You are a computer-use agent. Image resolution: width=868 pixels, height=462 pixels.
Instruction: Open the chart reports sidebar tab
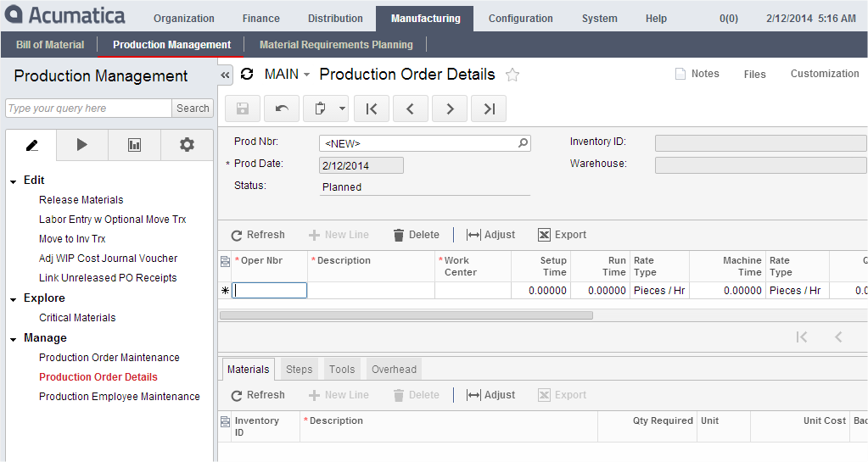pos(135,145)
